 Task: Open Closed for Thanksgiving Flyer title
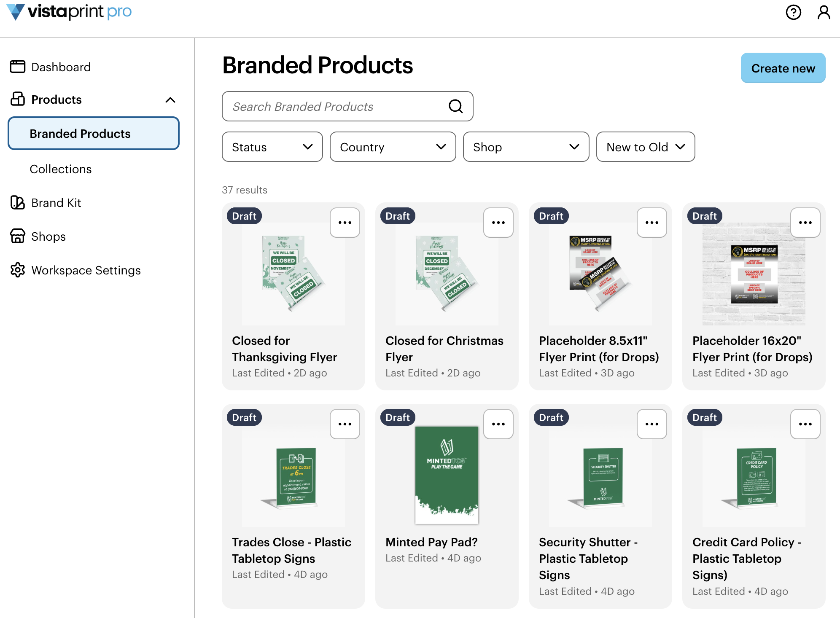[x=285, y=349]
